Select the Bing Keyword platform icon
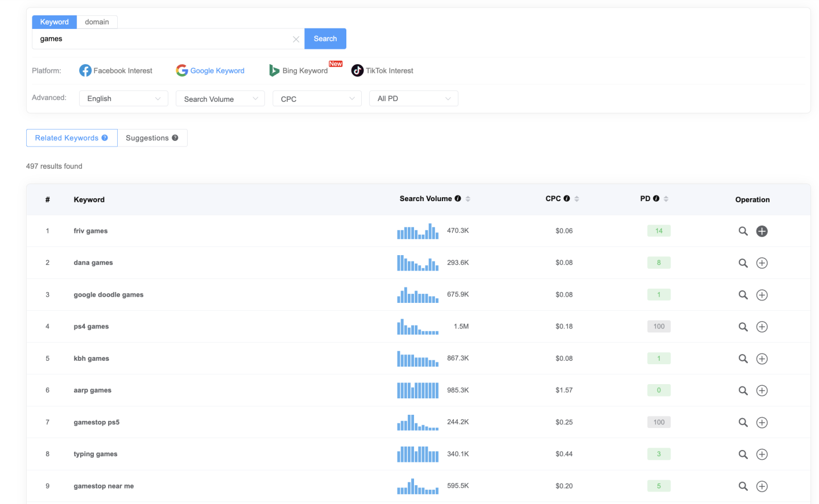The width and height of the screenshot is (819, 504). pos(274,70)
